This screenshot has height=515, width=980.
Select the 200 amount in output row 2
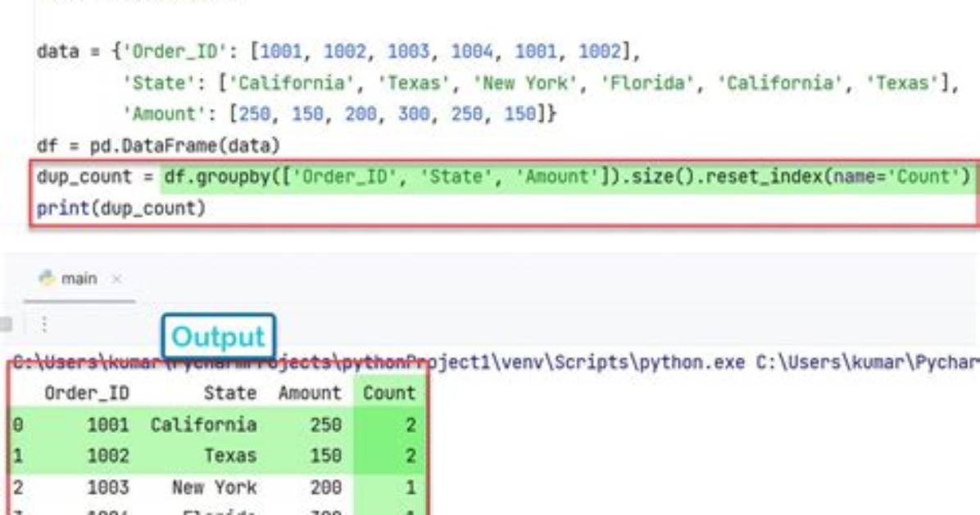(x=325, y=487)
